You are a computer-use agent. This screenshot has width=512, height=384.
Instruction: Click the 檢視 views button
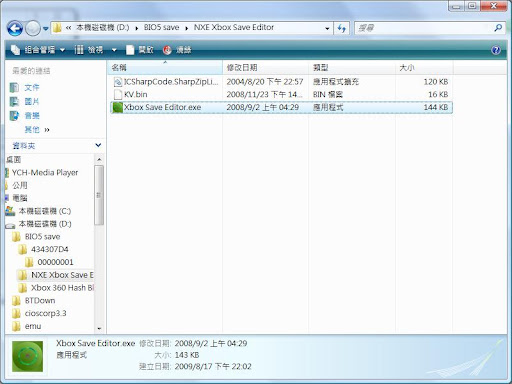click(x=89, y=50)
